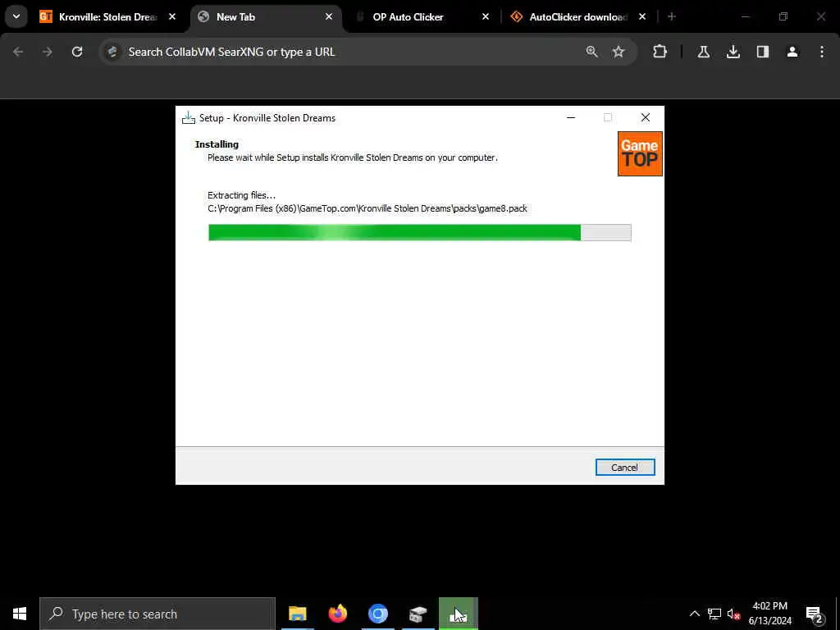Open Firefox from the taskbar
The width and height of the screenshot is (840, 630).
pos(337,614)
